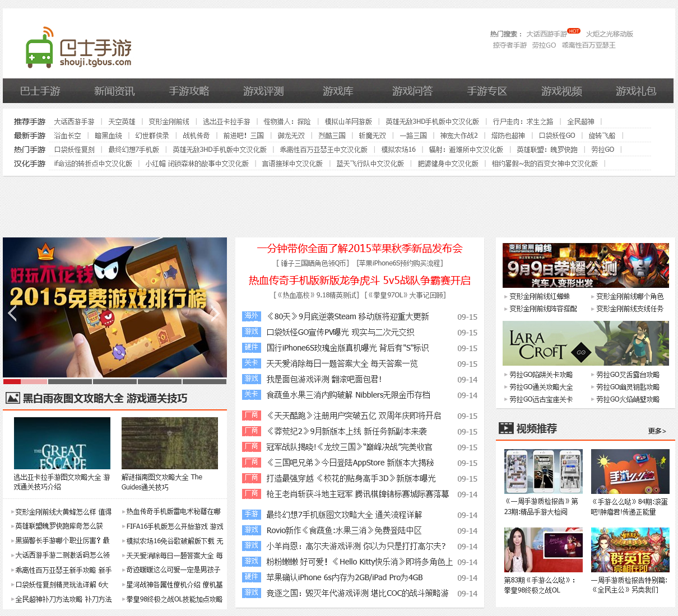Click the 厂商 tag on 天天酷跑 news
The width and height of the screenshot is (678, 616).
[252, 416]
